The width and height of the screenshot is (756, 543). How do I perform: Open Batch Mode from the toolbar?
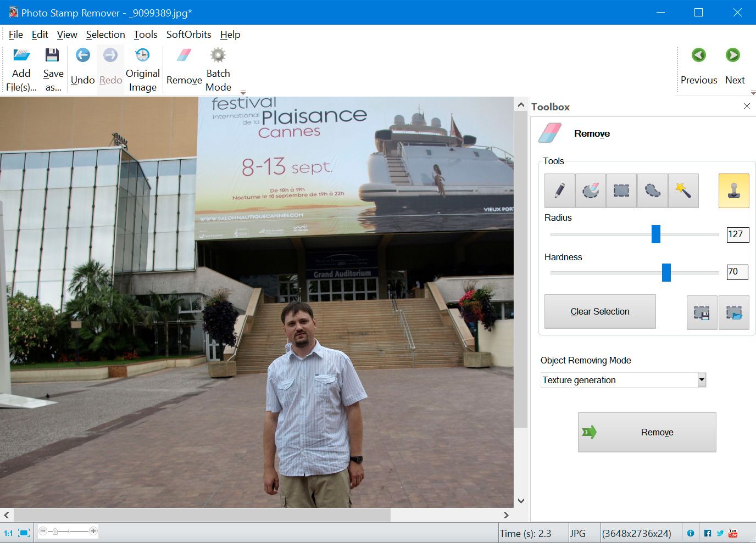point(218,70)
